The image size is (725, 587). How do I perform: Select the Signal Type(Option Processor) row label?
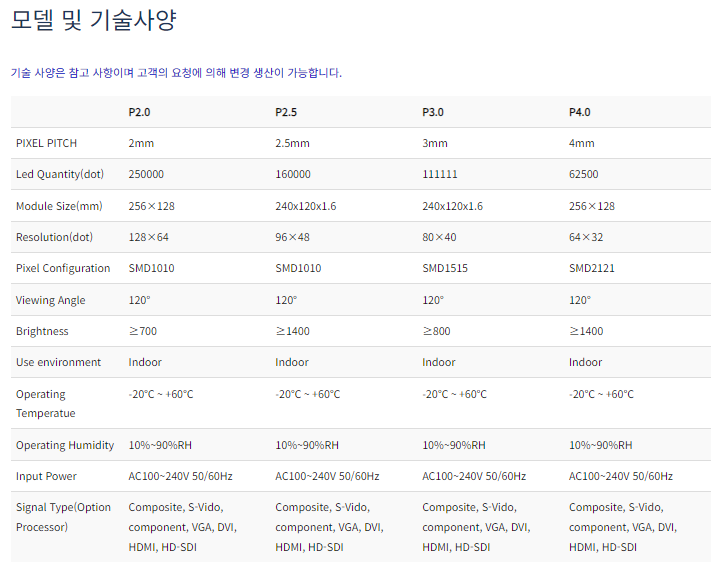tap(63, 517)
